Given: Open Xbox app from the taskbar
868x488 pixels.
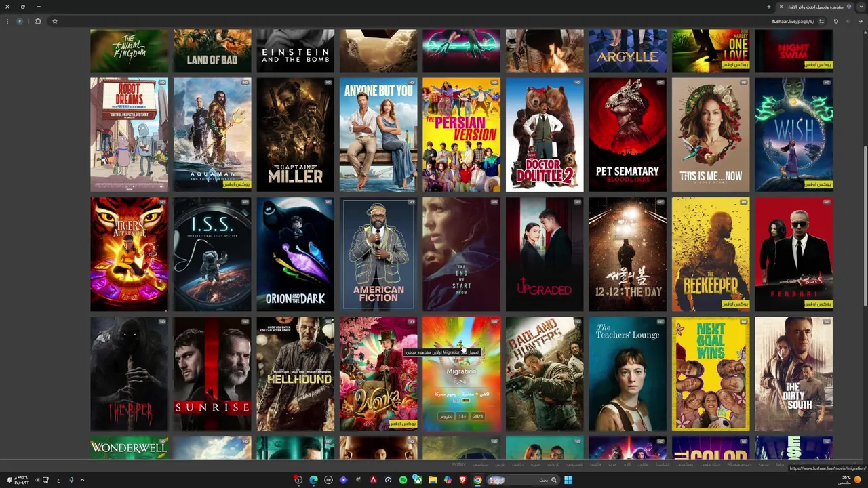Looking at the screenshot, I should coord(418,480).
